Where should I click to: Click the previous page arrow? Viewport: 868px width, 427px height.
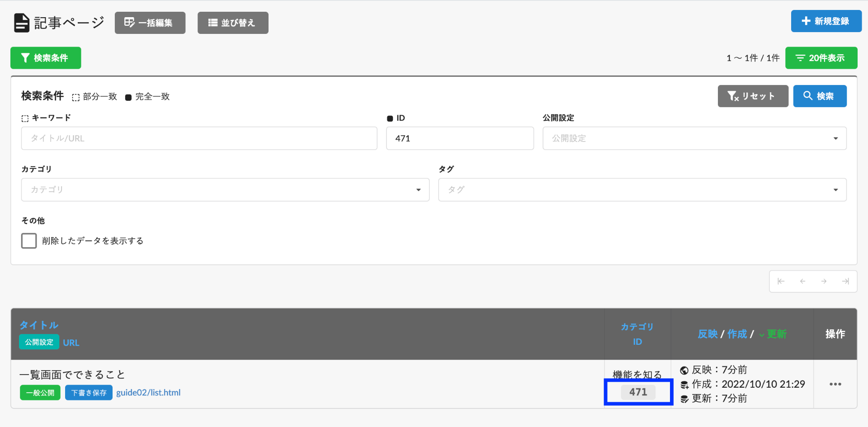pyautogui.click(x=802, y=282)
